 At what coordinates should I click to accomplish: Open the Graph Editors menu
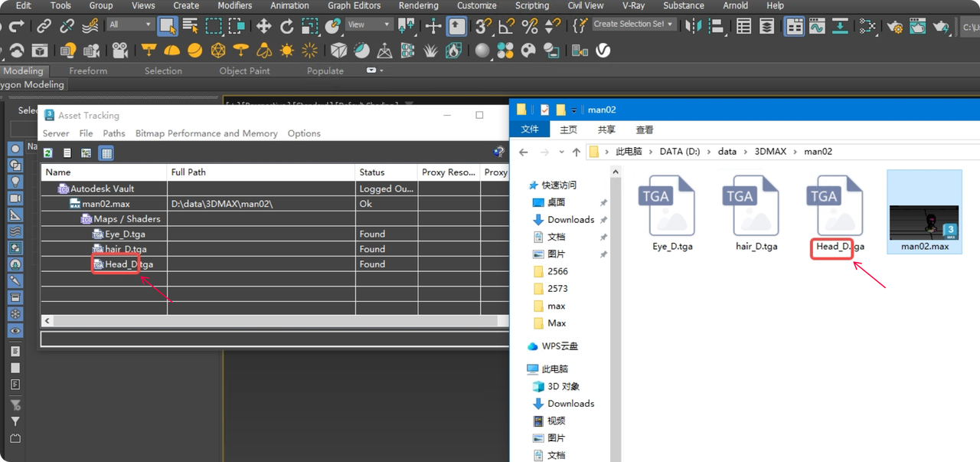(354, 5)
